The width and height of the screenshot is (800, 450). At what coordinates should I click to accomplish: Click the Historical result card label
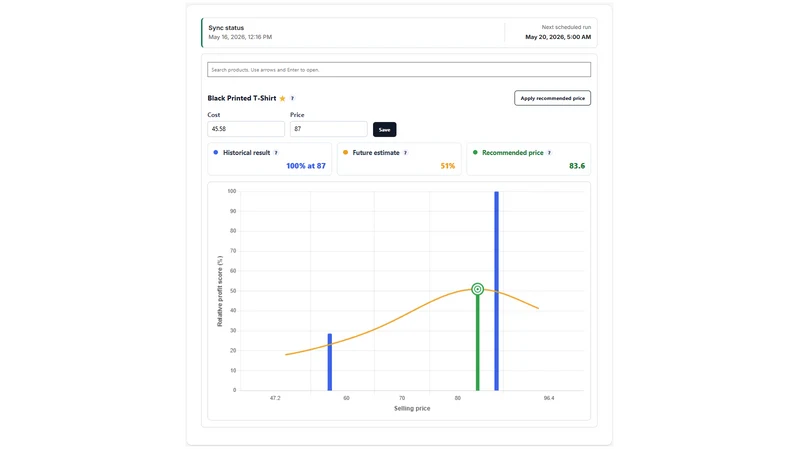pos(246,153)
